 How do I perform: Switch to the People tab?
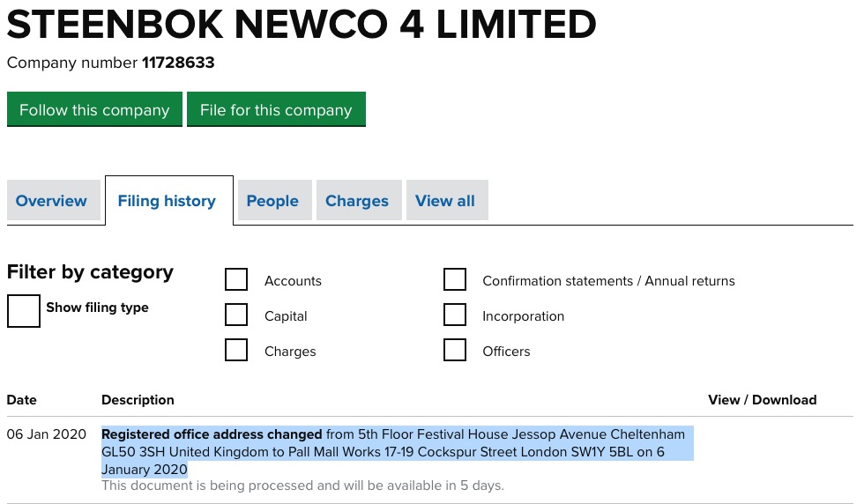[x=272, y=201]
